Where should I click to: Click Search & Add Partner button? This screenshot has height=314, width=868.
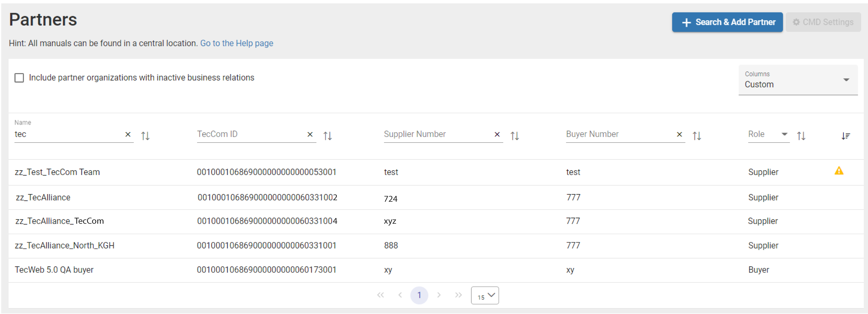click(727, 22)
